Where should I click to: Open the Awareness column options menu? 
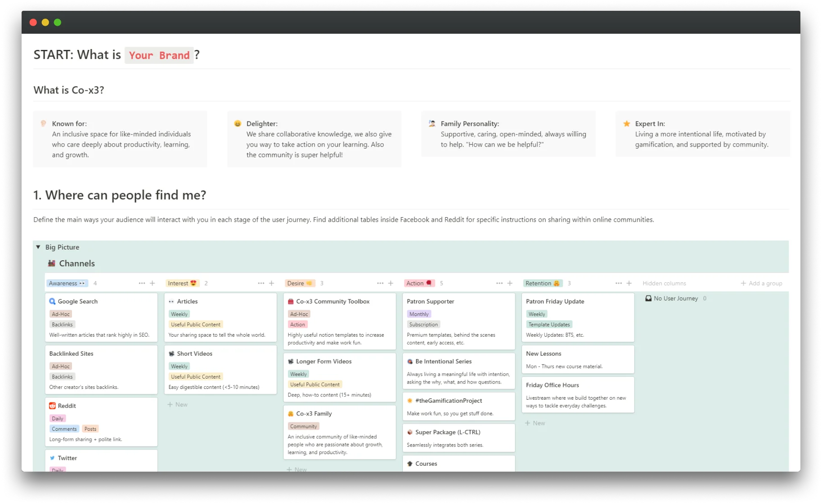coord(142,283)
